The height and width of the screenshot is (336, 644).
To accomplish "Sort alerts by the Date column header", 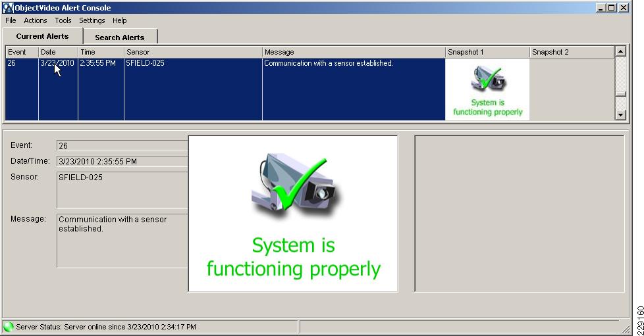I will [59, 52].
